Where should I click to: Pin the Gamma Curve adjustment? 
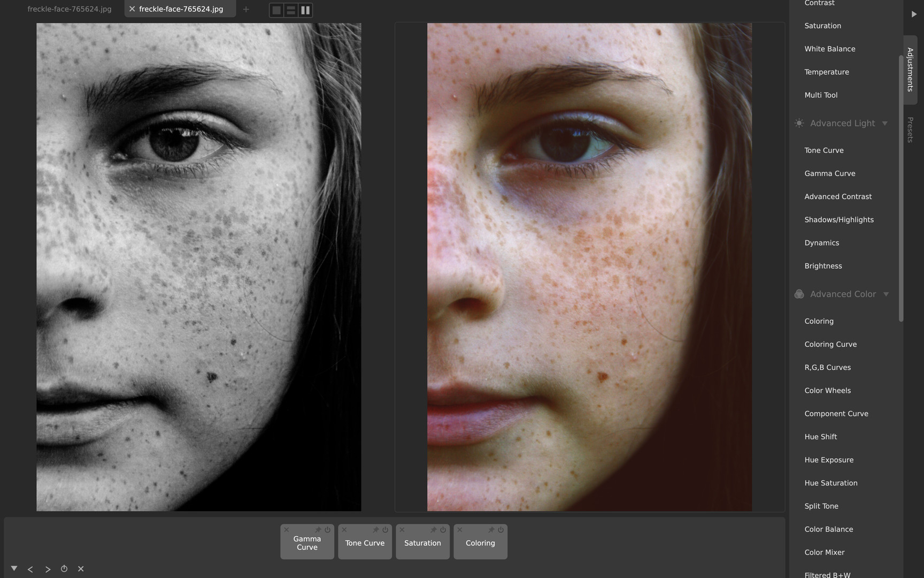tap(318, 530)
